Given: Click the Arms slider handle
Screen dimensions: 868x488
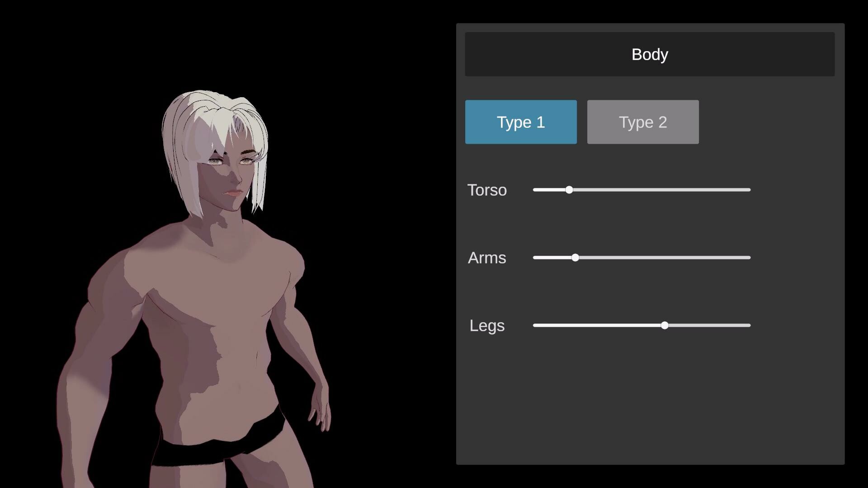Looking at the screenshot, I should coord(575,258).
